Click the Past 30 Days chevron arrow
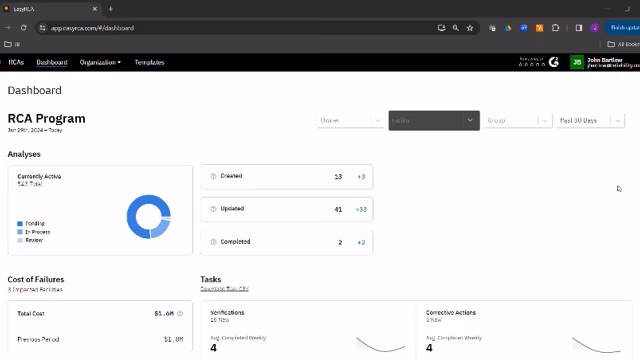640x360 pixels. (618, 120)
